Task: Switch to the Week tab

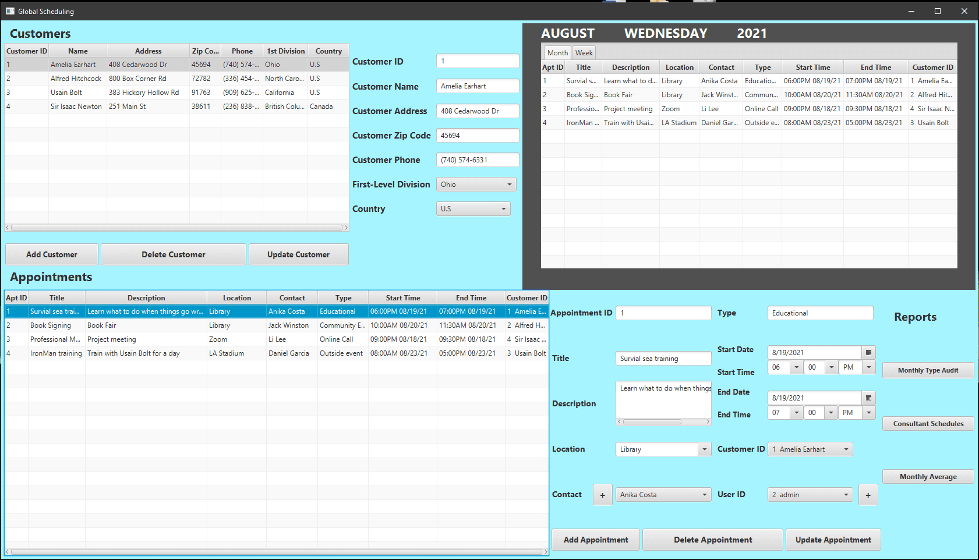Action: click(x=584, y=53)
